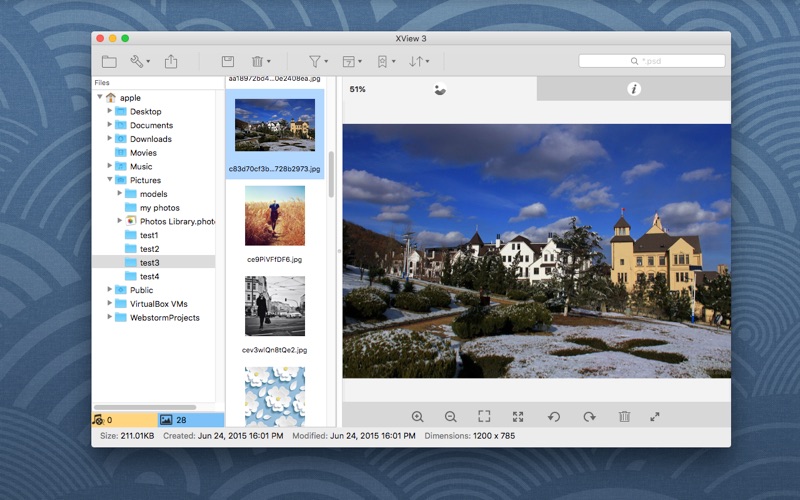Switch to the info tab
Viewport: 800px width, 500px height.
tap(633, 89)
